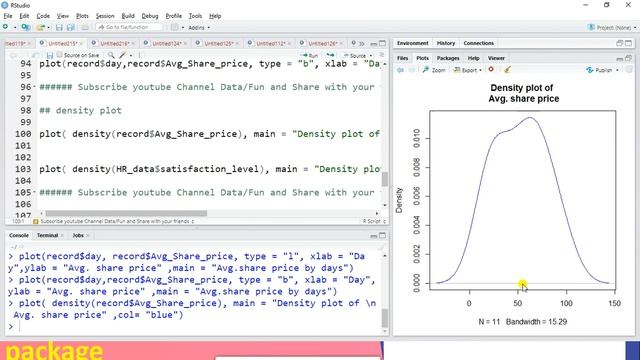Open the View menu
Viewport: 640px width, 360px height.
pos(62,16)
